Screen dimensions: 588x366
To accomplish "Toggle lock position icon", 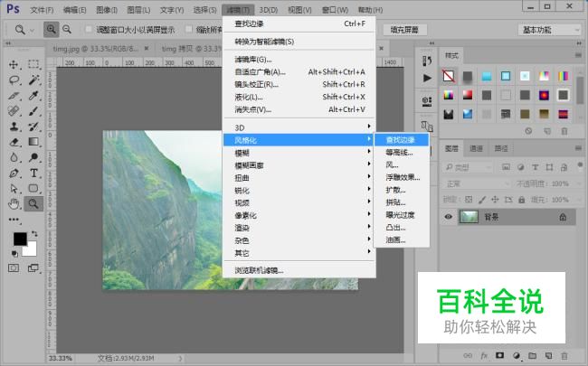I will coord(495,200).
